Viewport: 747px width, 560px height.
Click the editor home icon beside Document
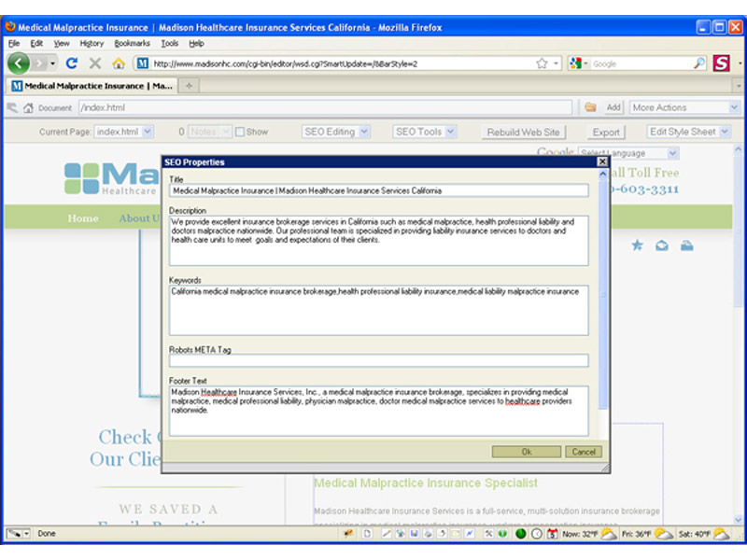28,107
